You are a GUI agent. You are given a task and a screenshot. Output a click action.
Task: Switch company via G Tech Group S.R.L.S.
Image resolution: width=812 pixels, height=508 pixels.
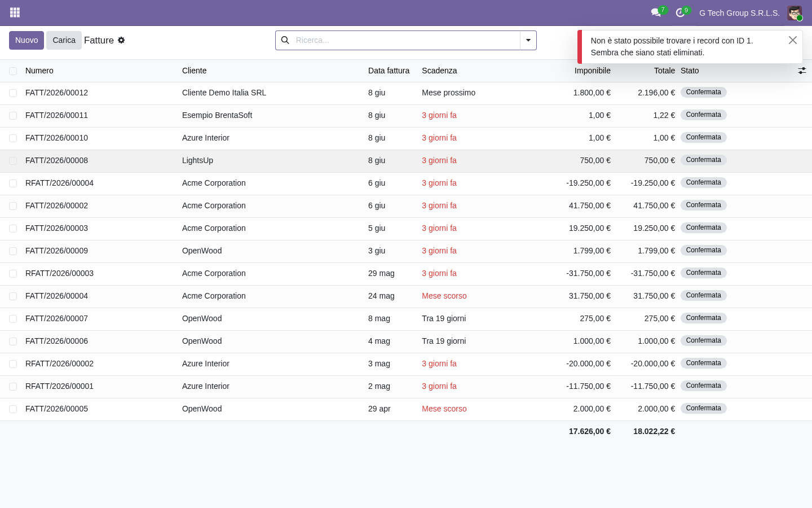point(739,13)
